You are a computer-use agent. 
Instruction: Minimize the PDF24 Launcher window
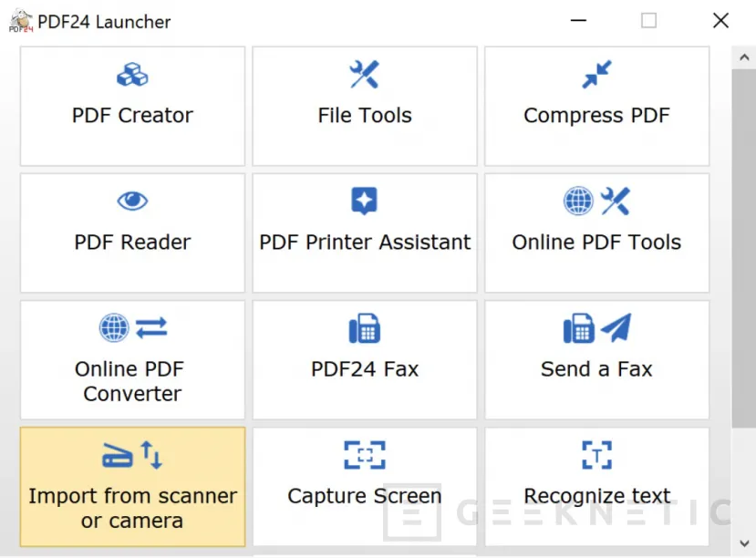[578, 21]
